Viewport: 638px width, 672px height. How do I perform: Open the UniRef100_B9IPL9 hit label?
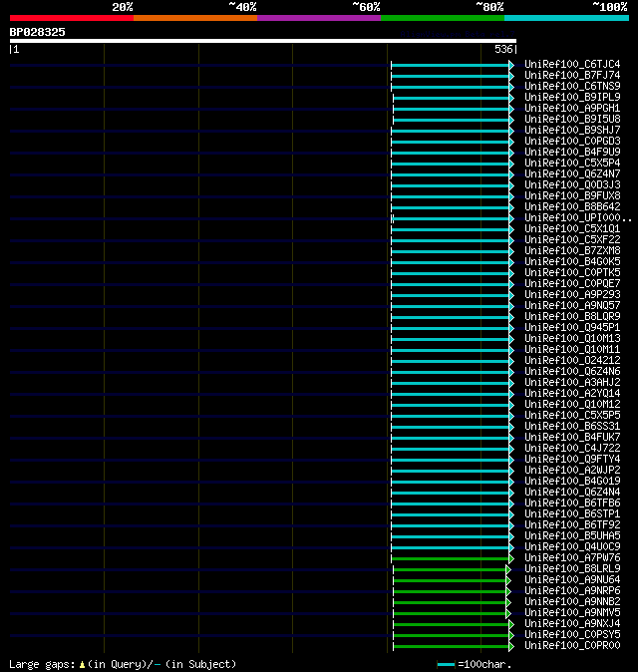[x=572, y=98]
